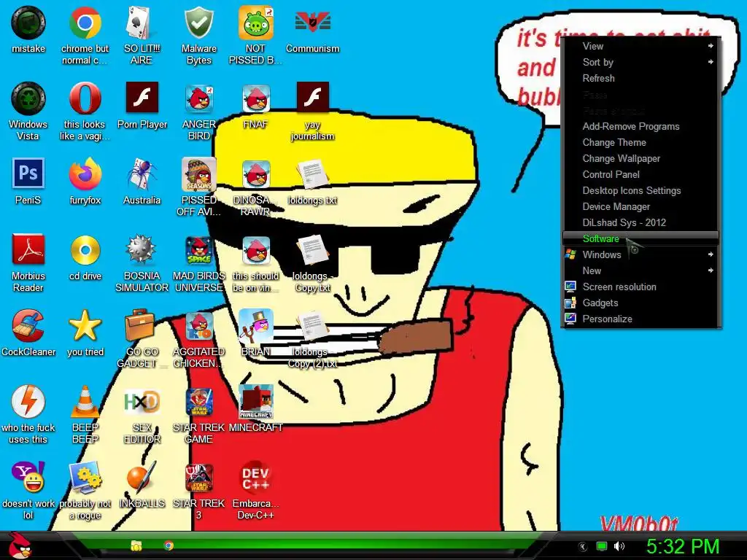
Task: Expand the New submenu
Action: coord(640,271)
